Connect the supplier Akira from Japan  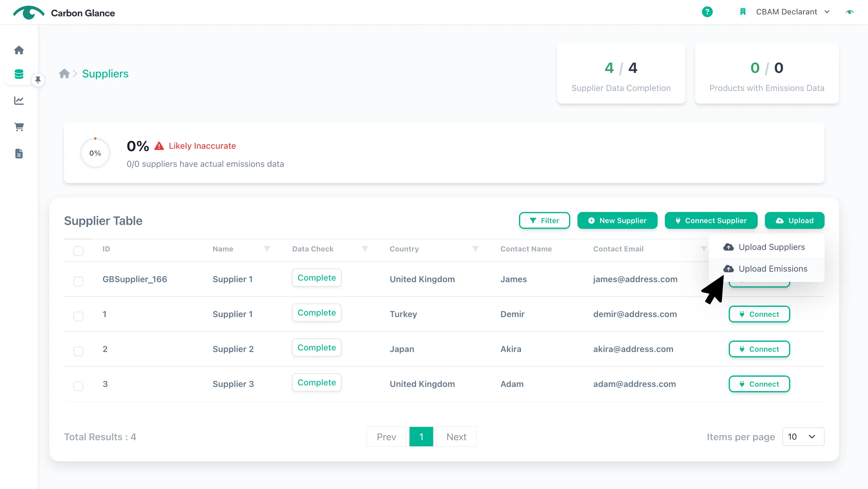tap(759, 349)
